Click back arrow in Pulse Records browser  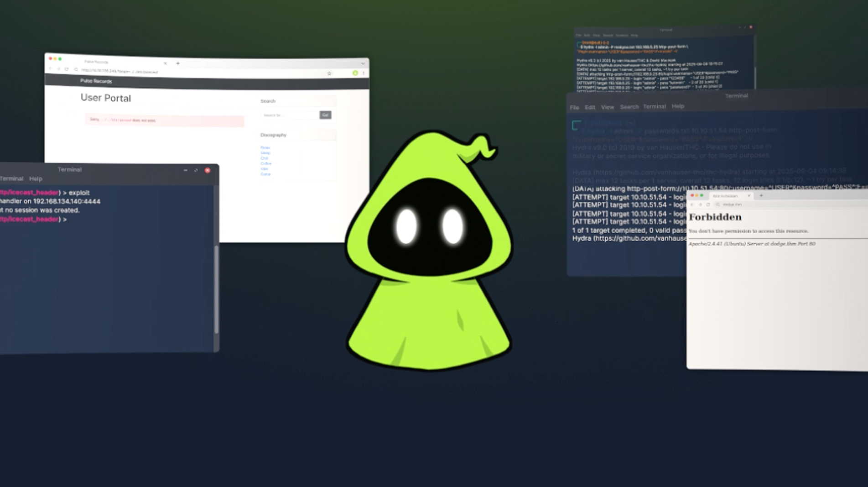click(x=50, y=69)
